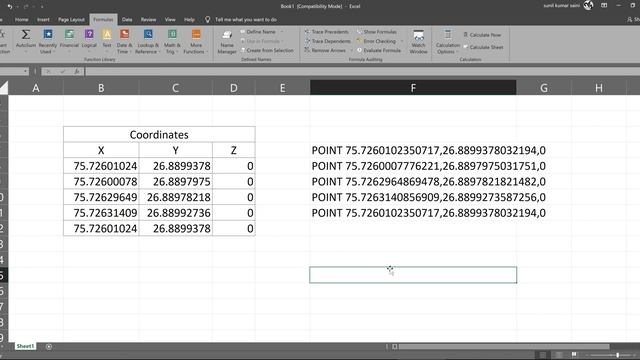Open the Page Layout ribbon tab
The image size is (640, 360).
71,20
